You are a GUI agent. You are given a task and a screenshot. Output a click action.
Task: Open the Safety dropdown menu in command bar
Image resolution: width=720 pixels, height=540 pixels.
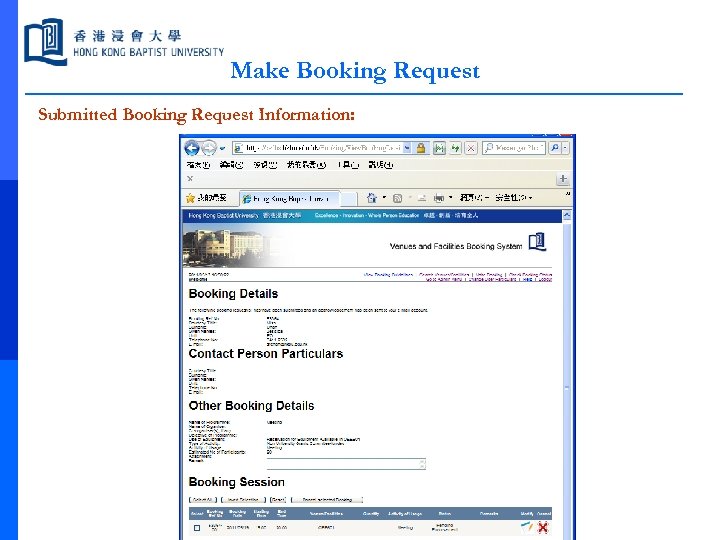coord(513,198)
